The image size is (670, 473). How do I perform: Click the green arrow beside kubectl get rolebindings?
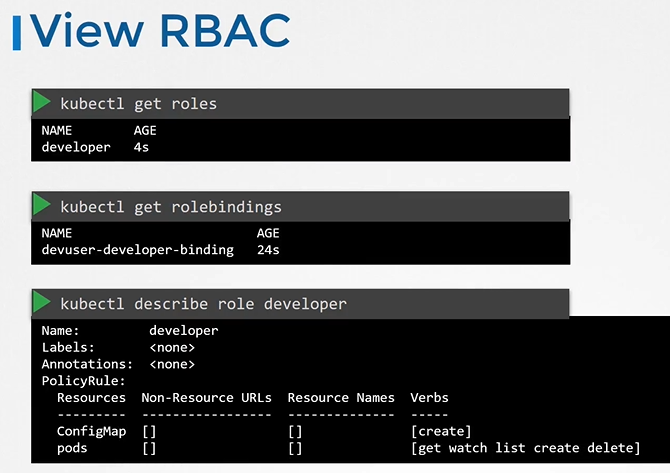pyautogui.click(x=42, y=206)
